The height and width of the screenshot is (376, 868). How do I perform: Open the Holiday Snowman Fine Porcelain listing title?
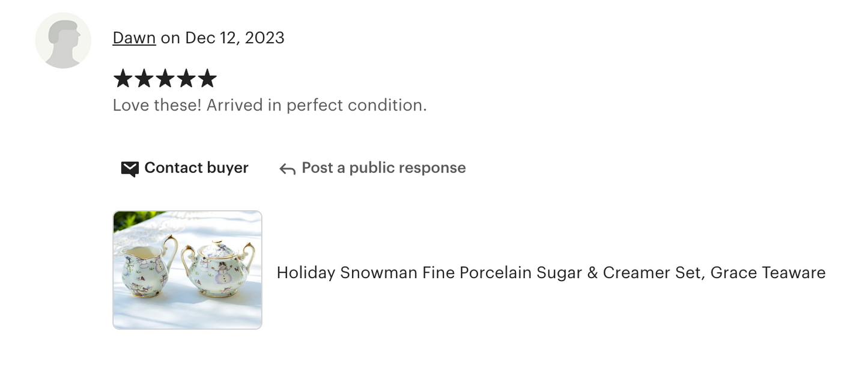[550, 273]
